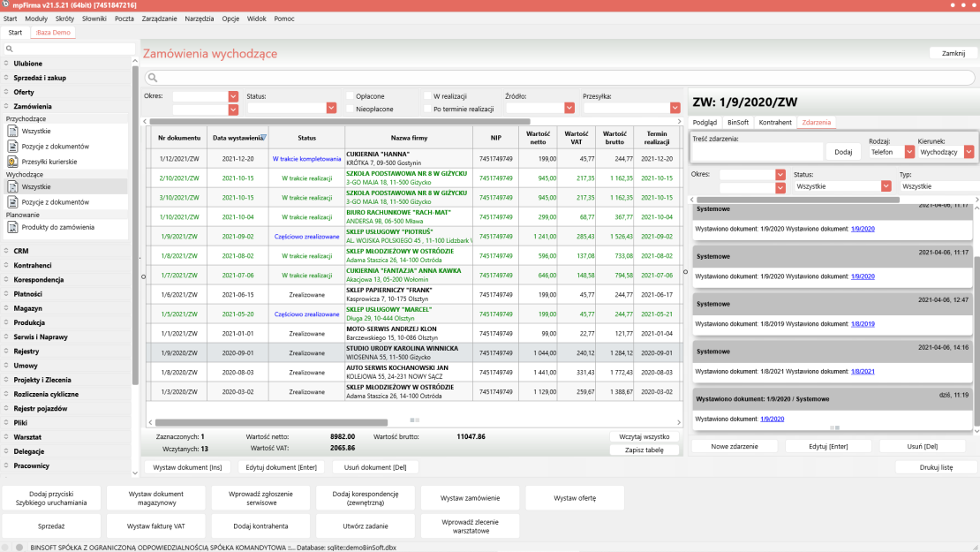The image size is (980, 552).
Task: Click Edytuj [Enter] event button
Action: coord(828,446)
